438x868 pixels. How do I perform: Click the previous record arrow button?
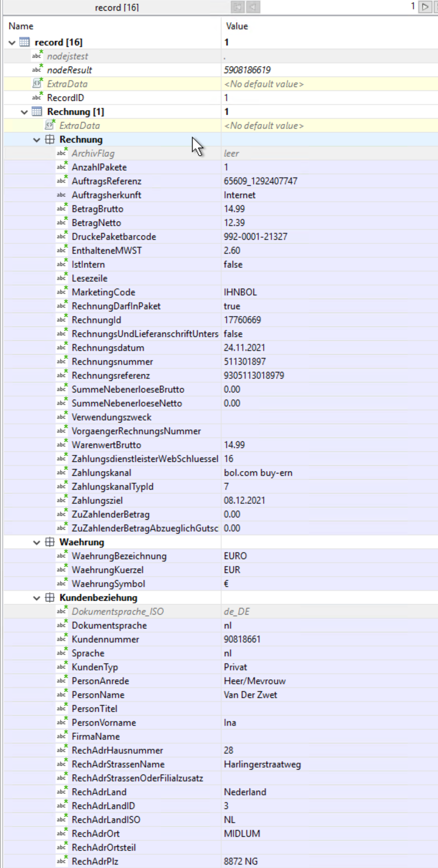click(x=253, y=7)
